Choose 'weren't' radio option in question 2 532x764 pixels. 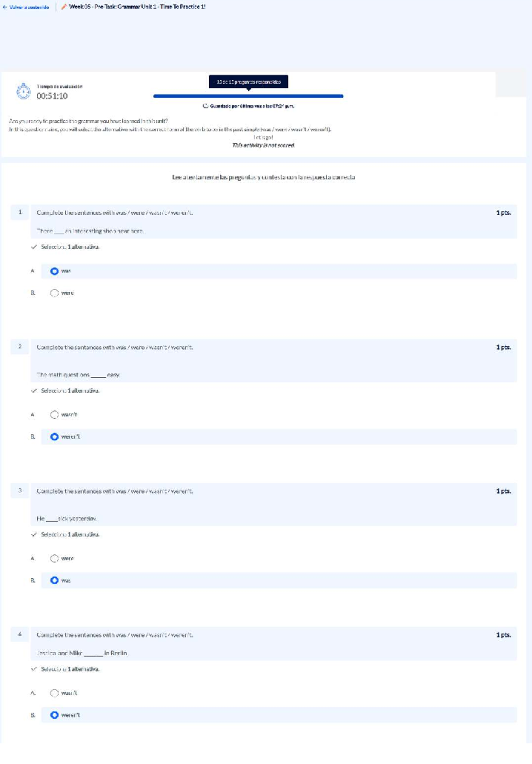click(x=55, y=437)
